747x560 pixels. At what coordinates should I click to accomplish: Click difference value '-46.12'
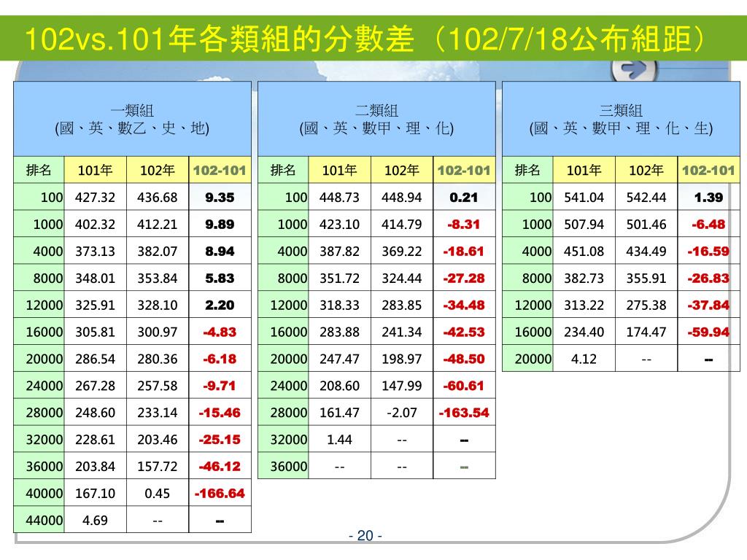(x=220, y=466)
